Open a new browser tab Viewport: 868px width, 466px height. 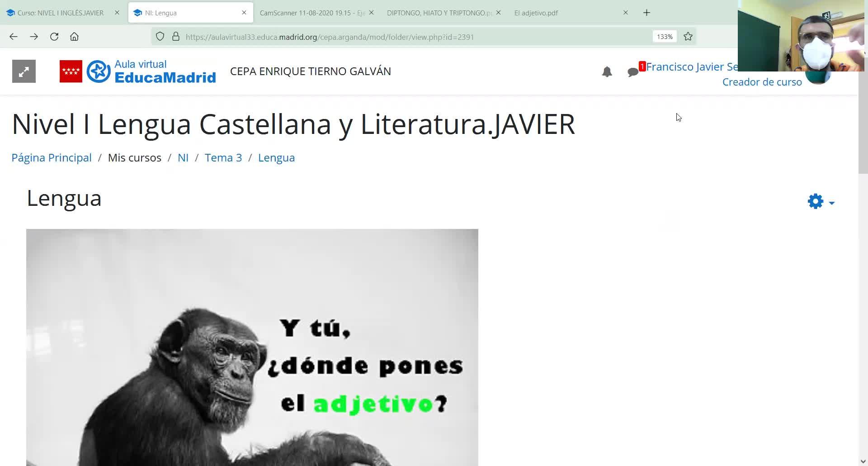click(x=646, y=13)
